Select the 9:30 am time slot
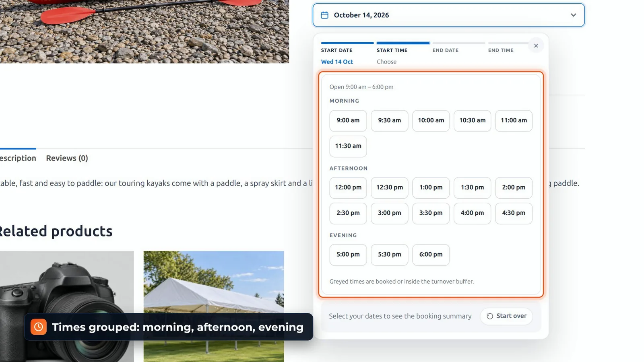The width and height of the screenshot is (644, 362). [390, 121]
